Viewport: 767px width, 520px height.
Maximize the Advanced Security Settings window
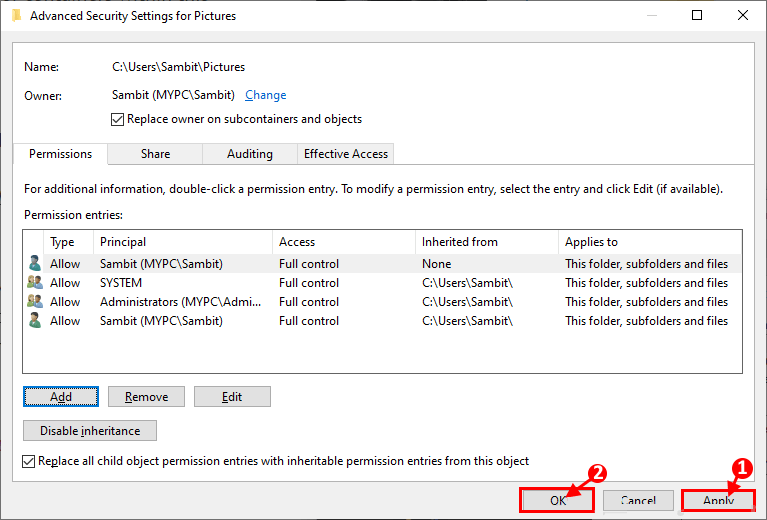point(697,15)
